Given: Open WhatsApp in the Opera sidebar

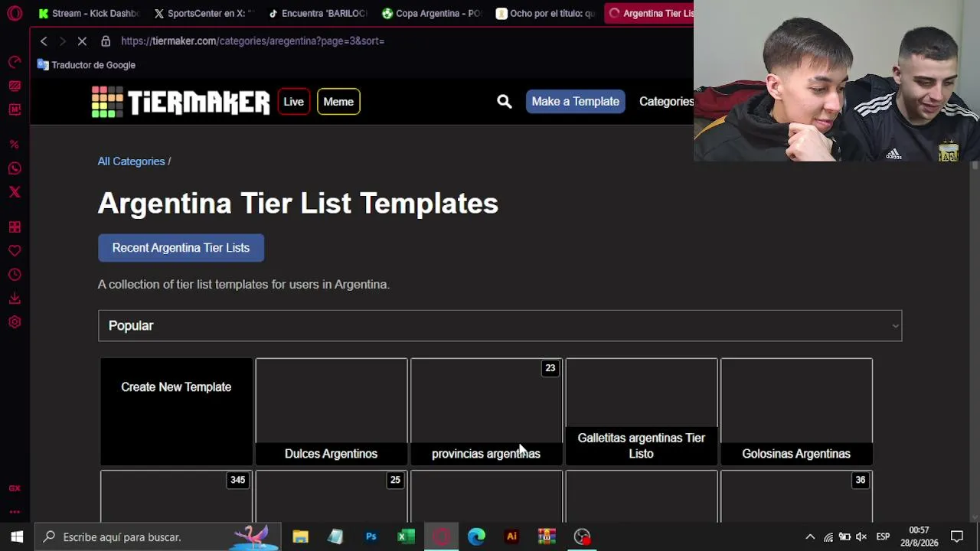Looking at the screenshot, I should (15, 168).
